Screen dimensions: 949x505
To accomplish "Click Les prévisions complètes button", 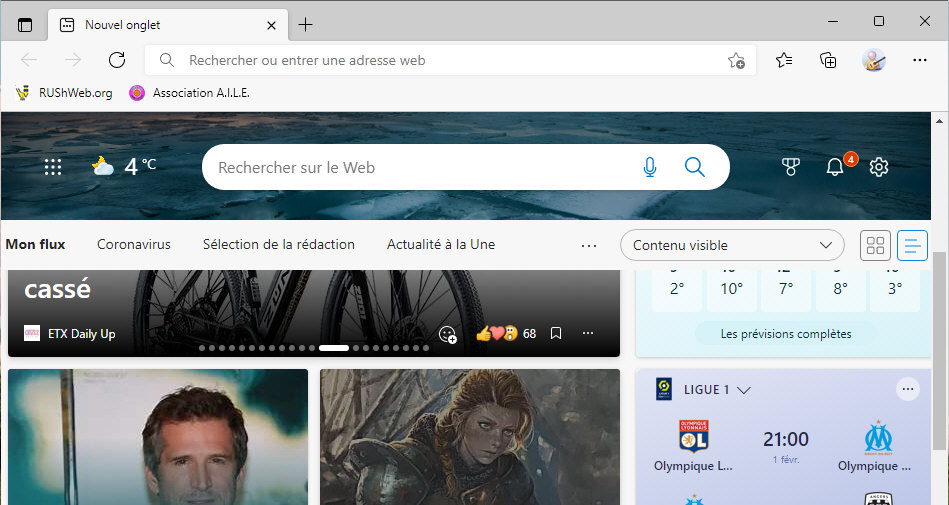I will 786,334.
